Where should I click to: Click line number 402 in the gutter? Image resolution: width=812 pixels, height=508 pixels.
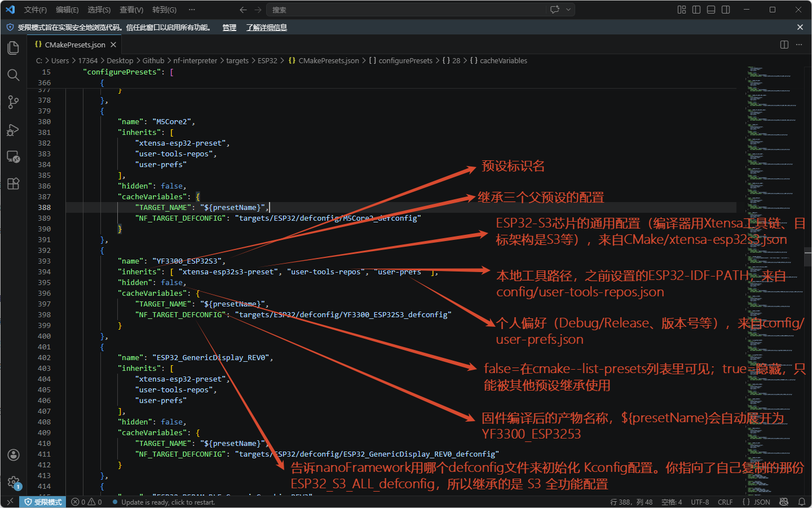click(44, 357)
